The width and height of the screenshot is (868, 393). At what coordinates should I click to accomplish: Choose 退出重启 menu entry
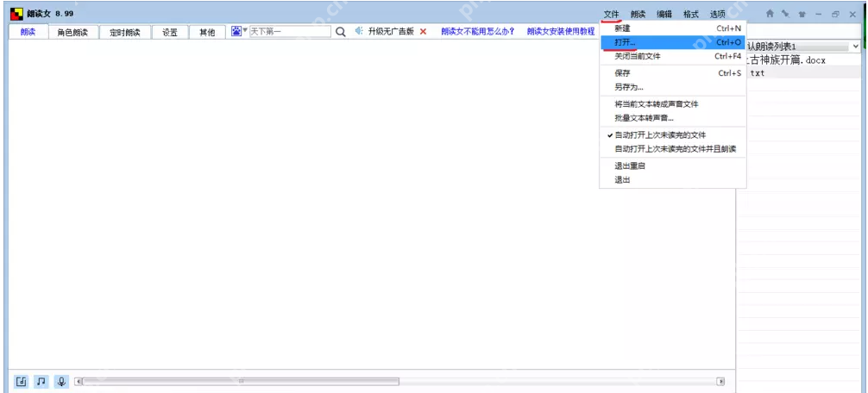pos(673,165)
